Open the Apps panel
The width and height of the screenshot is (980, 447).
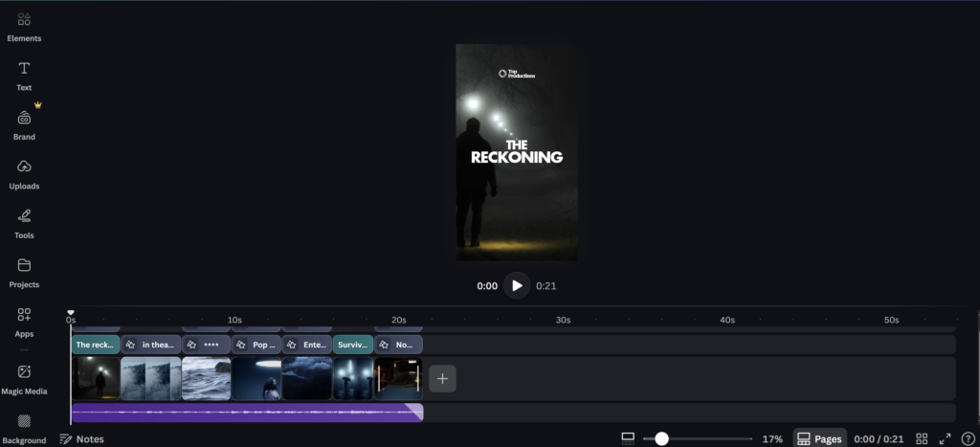click(x=24, y=323)
